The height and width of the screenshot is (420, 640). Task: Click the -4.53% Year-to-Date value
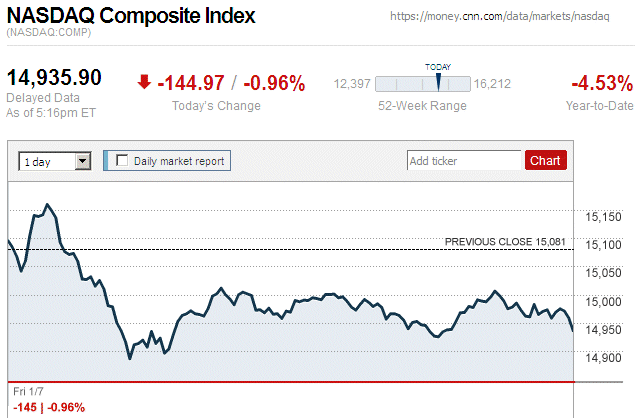coord(600,83)
